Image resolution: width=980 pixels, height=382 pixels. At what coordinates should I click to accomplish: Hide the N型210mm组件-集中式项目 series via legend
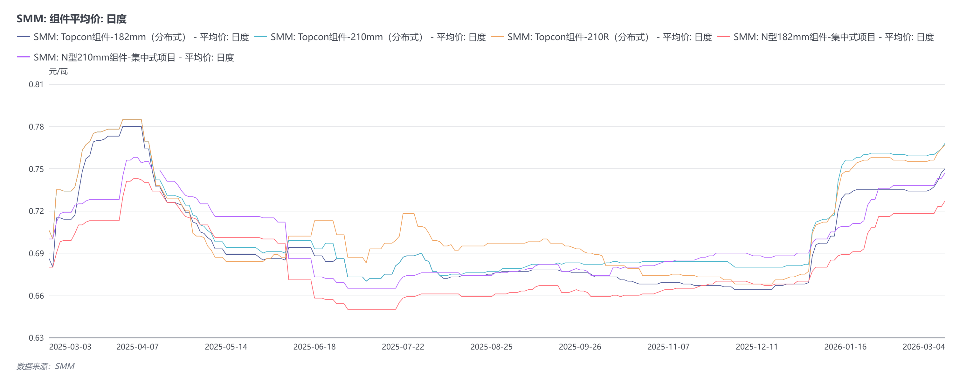[x=134, y=57]
